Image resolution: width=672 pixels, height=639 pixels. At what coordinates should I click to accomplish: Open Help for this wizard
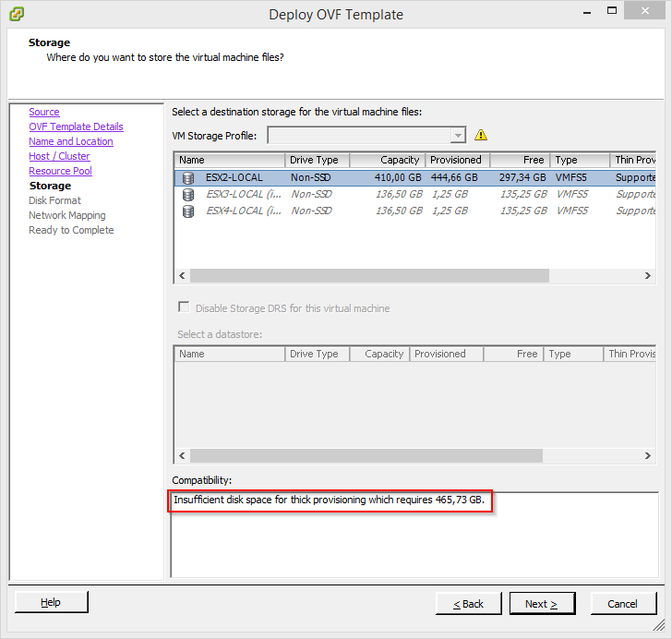51,602
